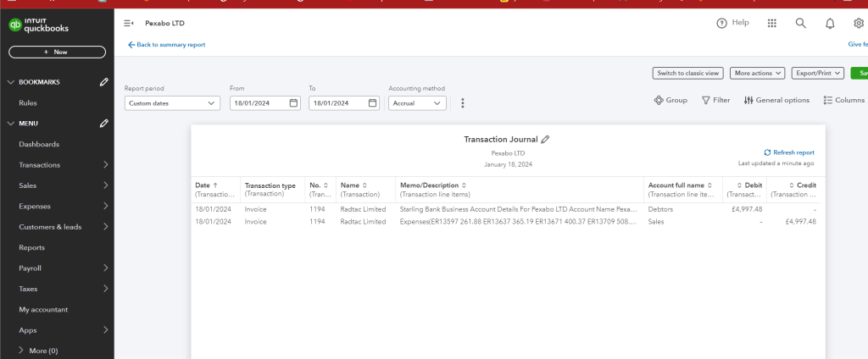Sort by the Credit column arrows
This screenshot has width=868, height=359.
792,185
